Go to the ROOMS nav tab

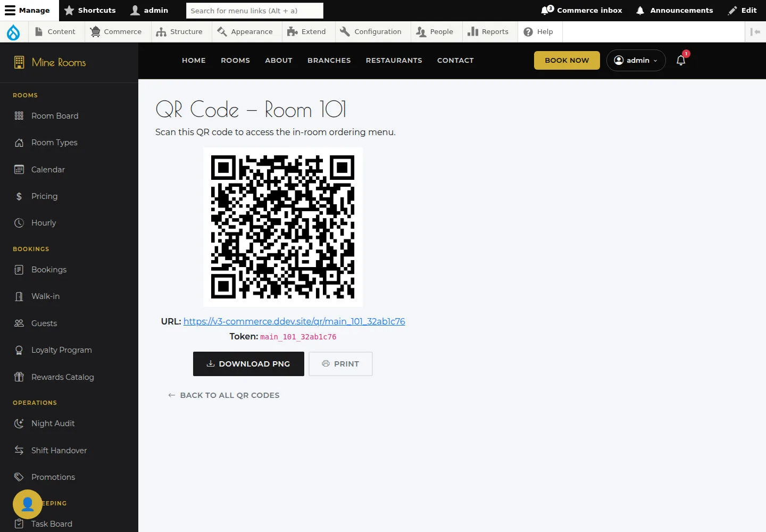235,60
